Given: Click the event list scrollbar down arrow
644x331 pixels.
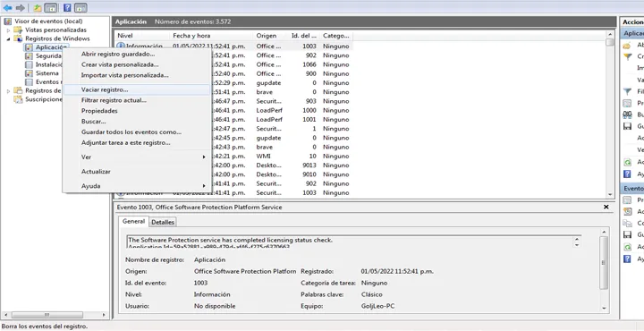Looking at the screenshot, I should click(610, 195).
